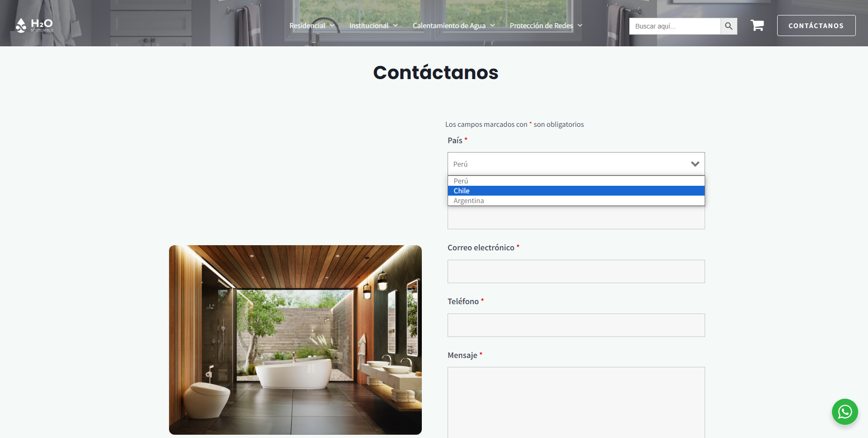Click the bathroom interior image
The image size is (868, 438).
point(295,340)
